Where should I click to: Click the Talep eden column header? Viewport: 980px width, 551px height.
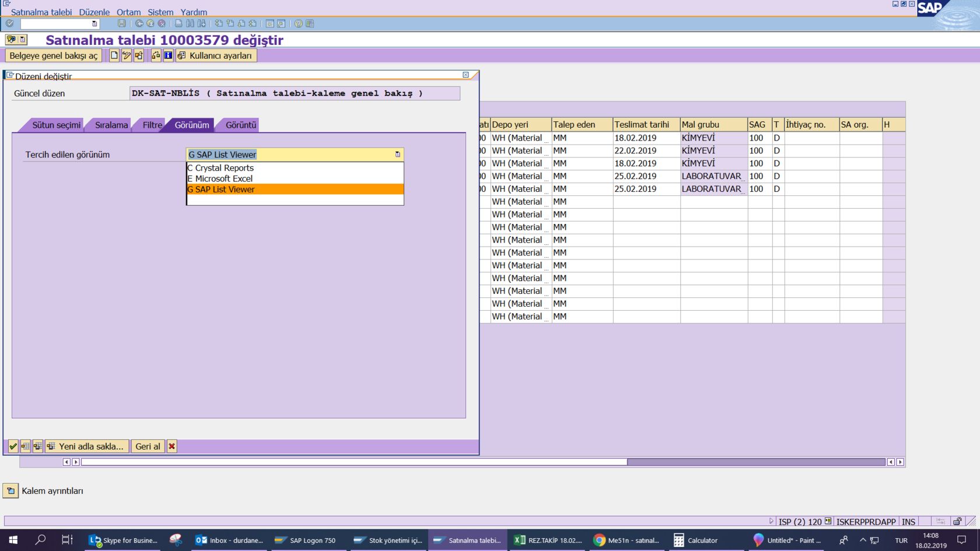[582, 124]
